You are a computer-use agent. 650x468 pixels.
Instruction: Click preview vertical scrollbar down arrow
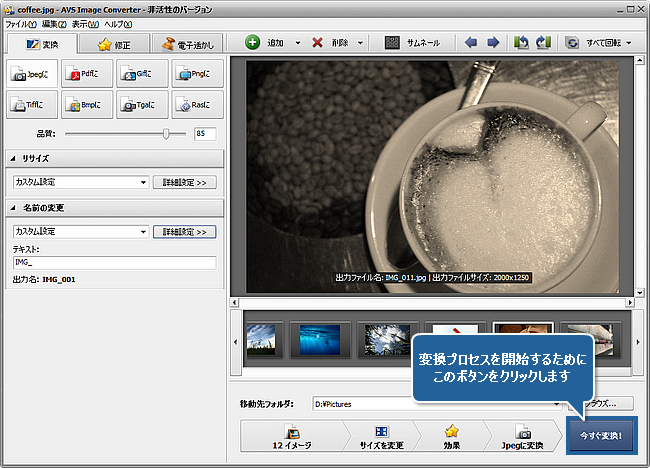coord(640,293)
